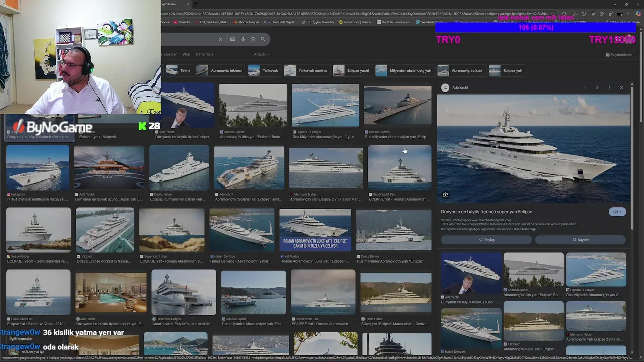The height and width of the screenshot is (362, 644).
Task: Open the Karakter Tasarımı bookmark
Action: point(394,22)
